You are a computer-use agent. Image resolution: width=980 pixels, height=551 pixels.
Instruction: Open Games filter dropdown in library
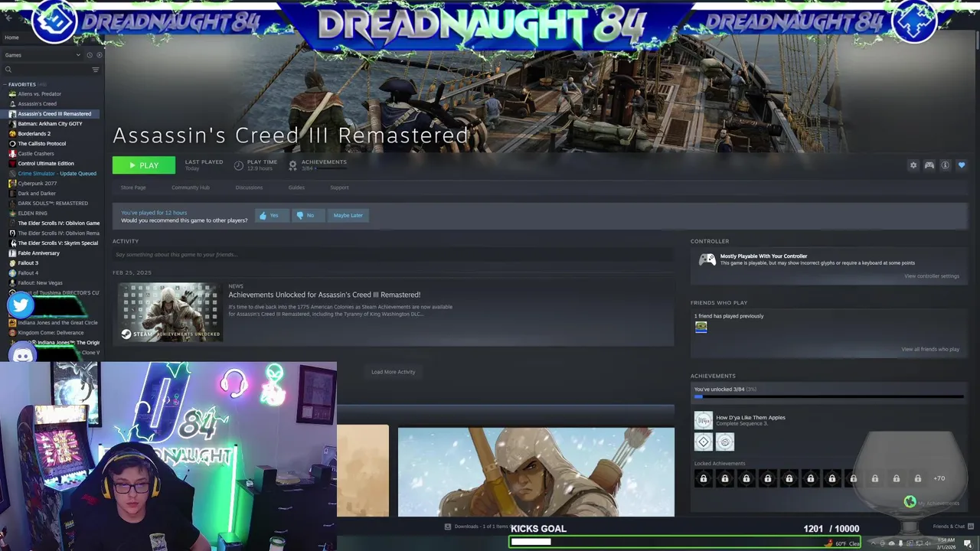pyautogui.click(x=42, y=55)
